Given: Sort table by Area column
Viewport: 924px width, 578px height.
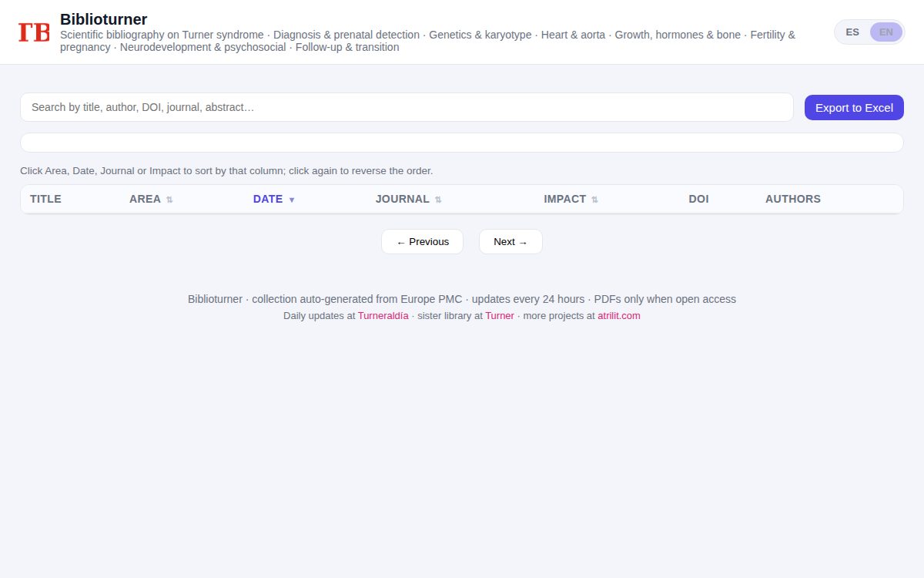Looking at the screenshot, I should click(151, 199).
